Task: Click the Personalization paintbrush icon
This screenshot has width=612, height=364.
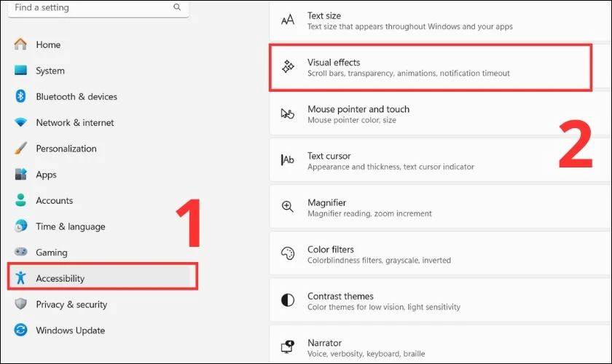Action: click(20, 149)
